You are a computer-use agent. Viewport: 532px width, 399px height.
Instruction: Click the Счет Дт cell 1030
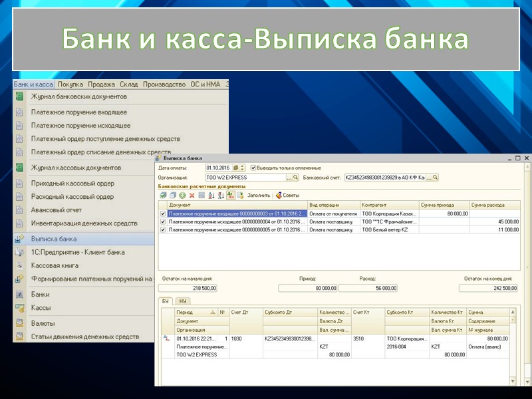pos(246,338)
